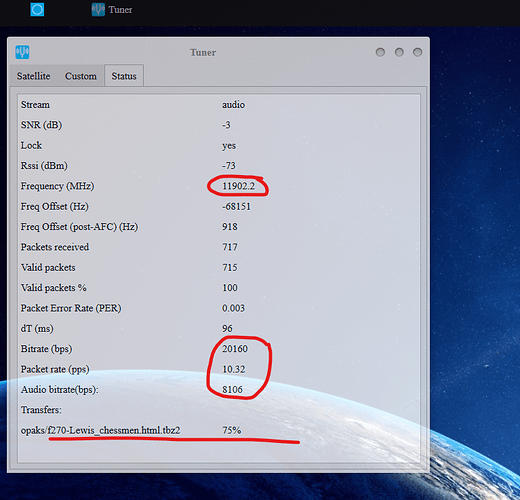The width and height of the screenshot is (520, 500).
Task: Click the Valid packets value '715'
Action: tap(230, 268)
